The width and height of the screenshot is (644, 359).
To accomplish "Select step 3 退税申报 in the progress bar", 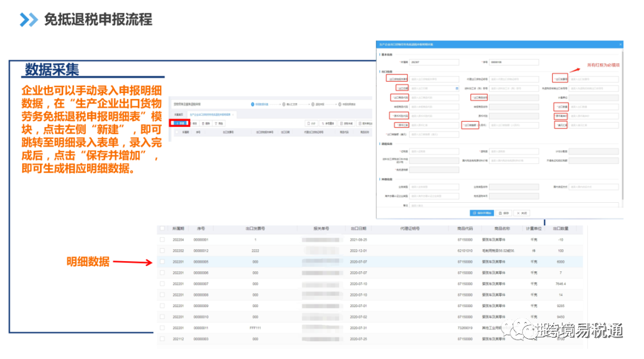I will pyautogui.click(x=318, y=104).
